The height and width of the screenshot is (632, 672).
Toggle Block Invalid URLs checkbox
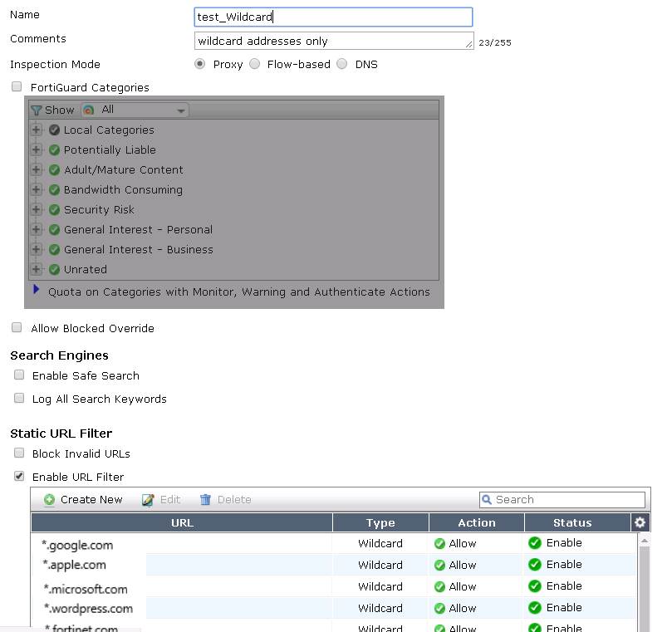click(x=19, y=453)
